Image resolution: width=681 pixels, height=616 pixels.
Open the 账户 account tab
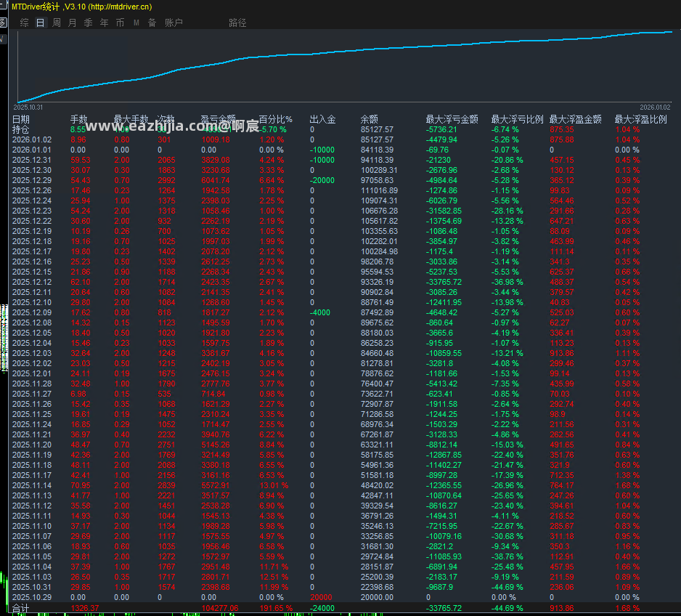point(174,23)
